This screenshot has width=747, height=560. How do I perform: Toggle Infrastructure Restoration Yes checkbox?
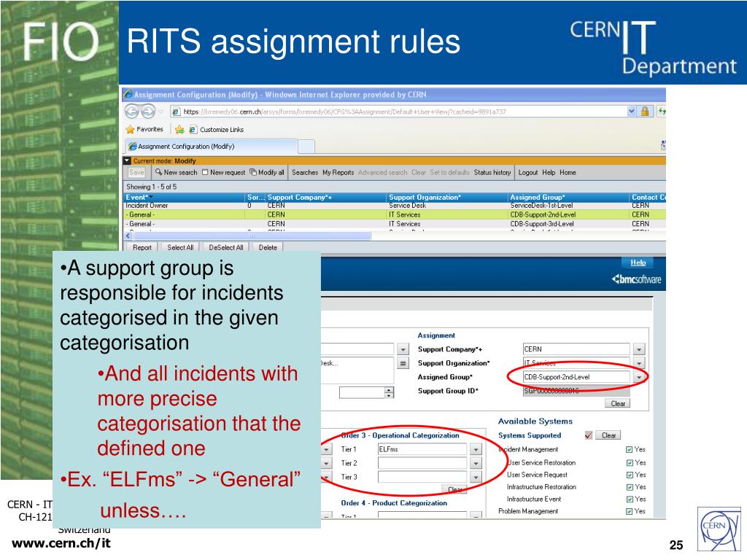tap(630, 487)
